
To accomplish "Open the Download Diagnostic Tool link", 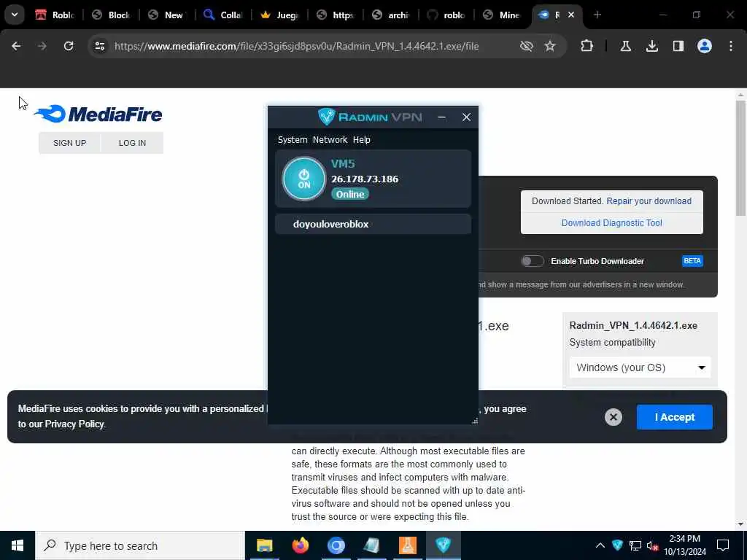I will pyautogui.click(x=612, y=223).
